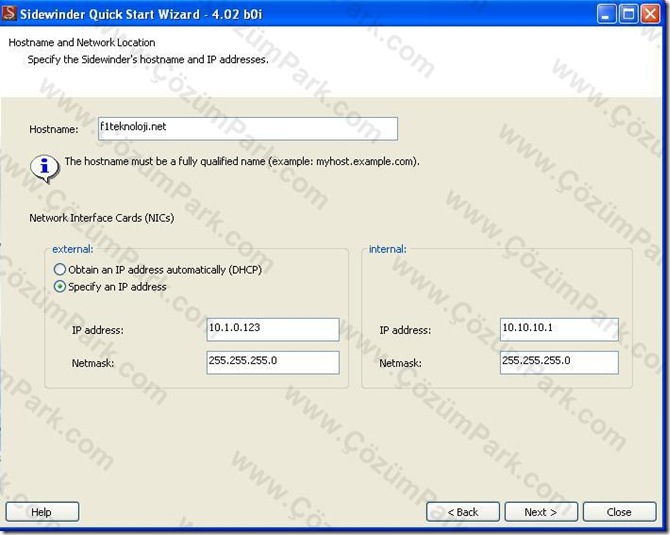
Task: Click the internal group box label
Action: pos(388,249)
